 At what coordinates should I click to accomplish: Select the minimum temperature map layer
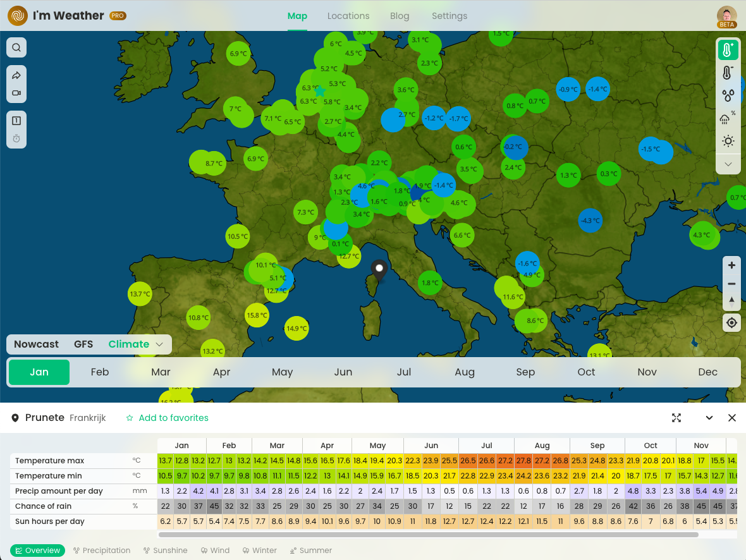(x=728, y=73)
